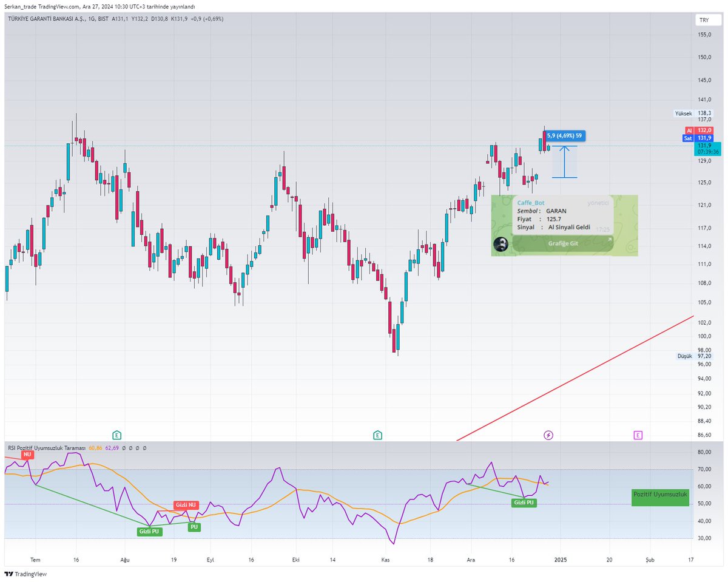Image resolution: width=728 pixels, height=582 pixels.
Task: Click 108,0 on the price axis
Action: coord(704,283)
